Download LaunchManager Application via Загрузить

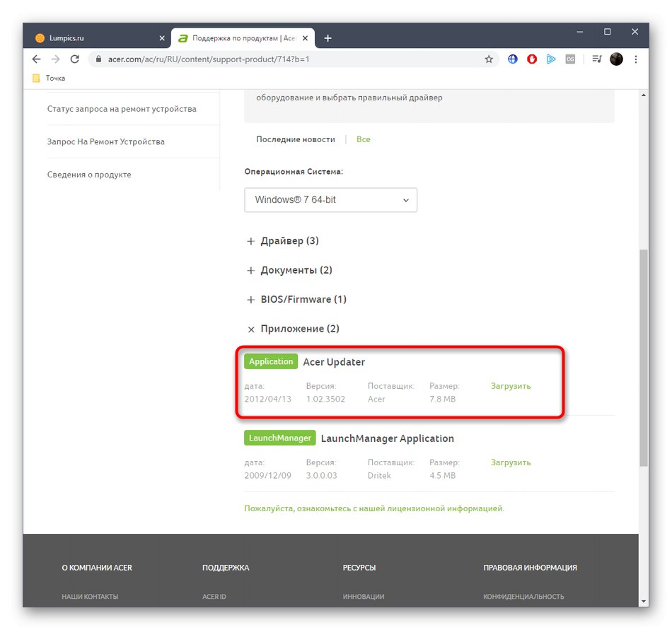(x=511, y=462)
